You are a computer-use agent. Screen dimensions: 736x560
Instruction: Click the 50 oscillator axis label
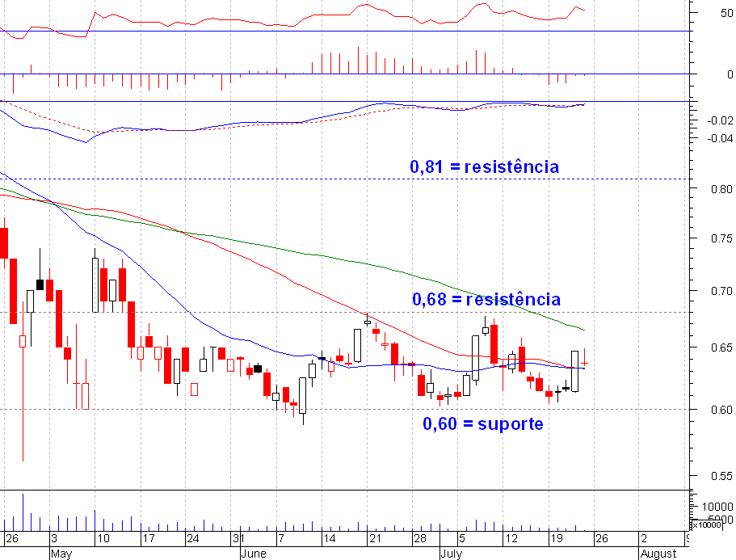click(726, 13)
